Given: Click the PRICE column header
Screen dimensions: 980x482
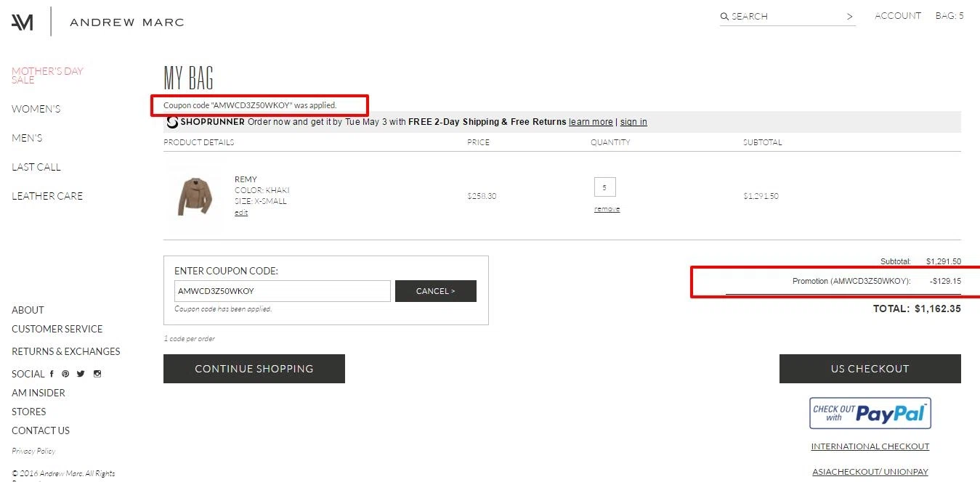Looking at the screenshot, I should [478, 142].
